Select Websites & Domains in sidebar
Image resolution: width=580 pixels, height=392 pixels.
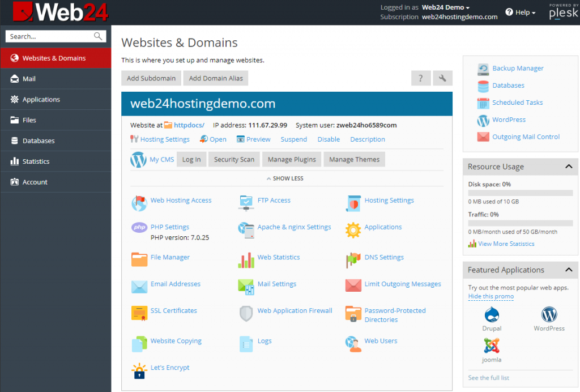(56, 58)
